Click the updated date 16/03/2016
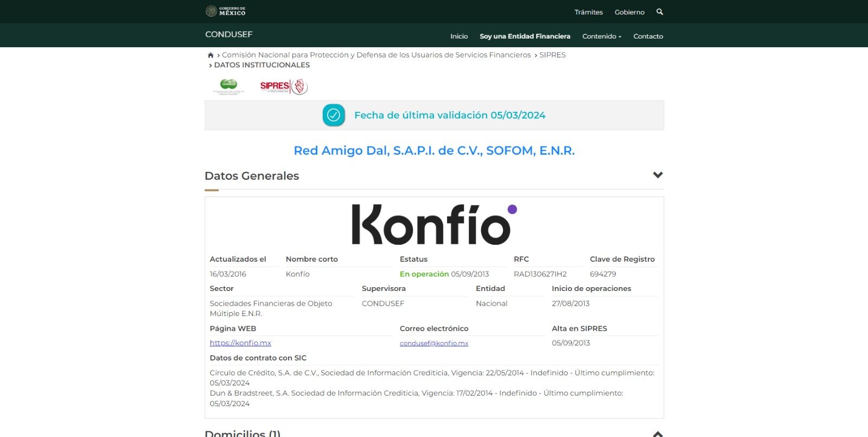The width and height of the screenshot is (868, 437). pos(228,274)
